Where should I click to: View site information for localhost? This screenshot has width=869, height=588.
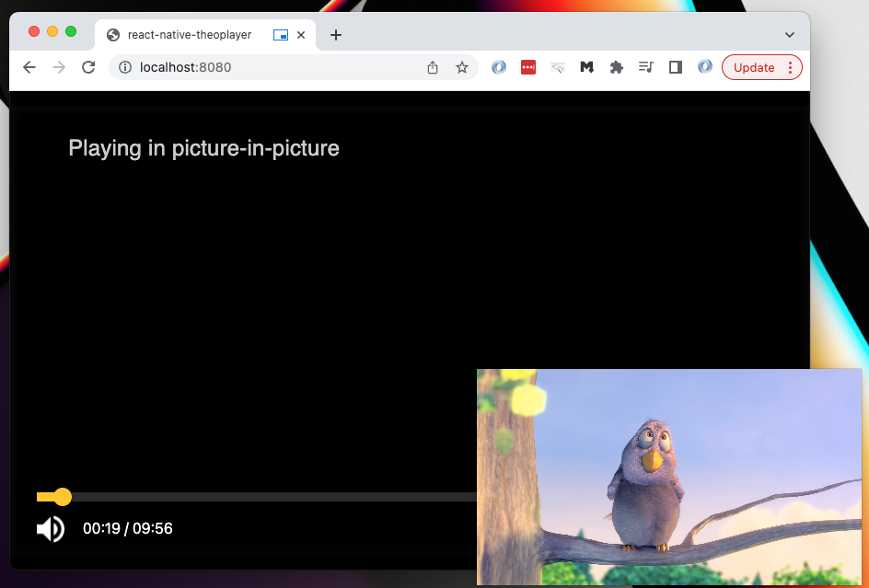click(125, 67)
